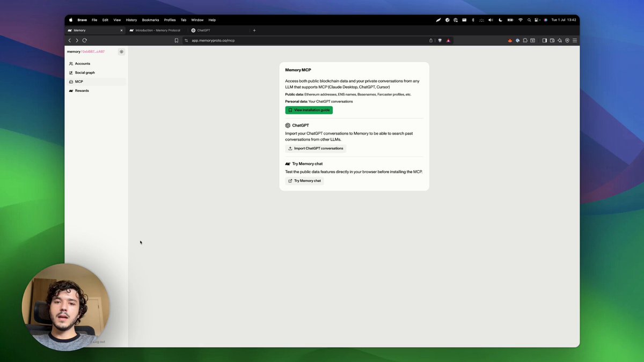Click the MCP sidebar icon

(x=71, y=82)
